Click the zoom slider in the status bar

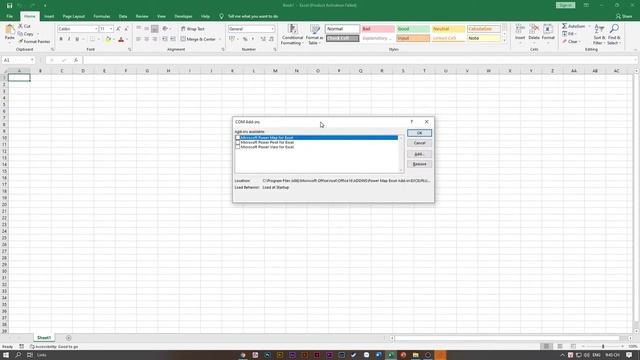tap(603, 347)
